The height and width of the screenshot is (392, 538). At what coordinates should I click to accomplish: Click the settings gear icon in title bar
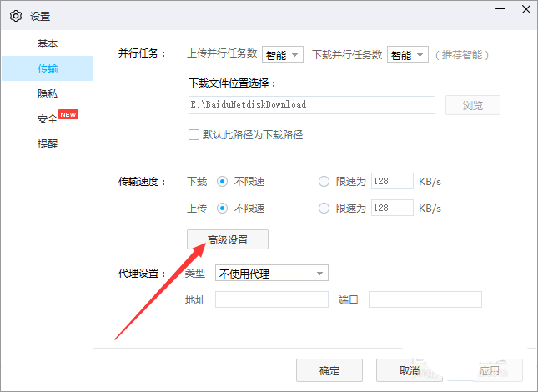15,16
